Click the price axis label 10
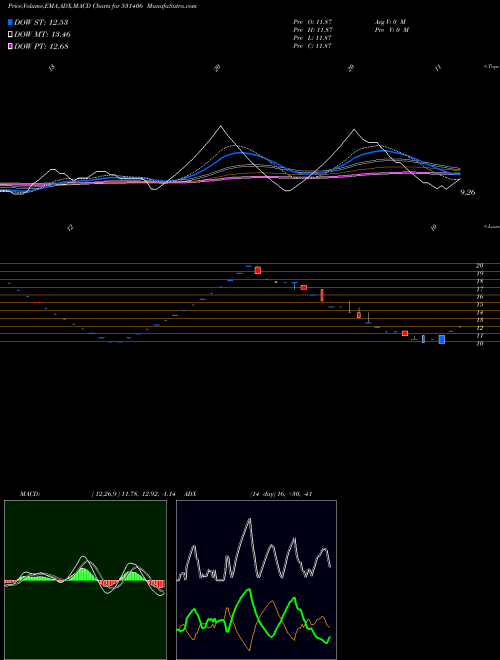Image resolution: width=500 pixels, height=660 pixels. [x=479, y=343]
